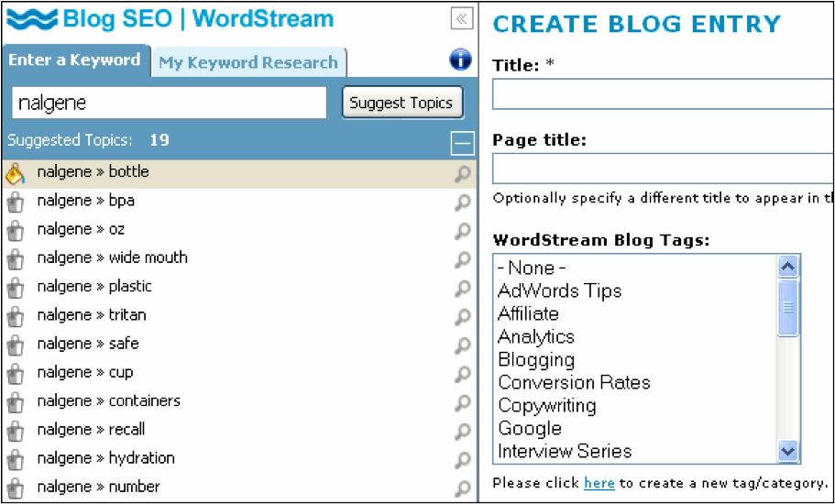Viewport: 835px width, 504px height.
Task: Search magnifier for nalgene oz row
Action: 462,232
